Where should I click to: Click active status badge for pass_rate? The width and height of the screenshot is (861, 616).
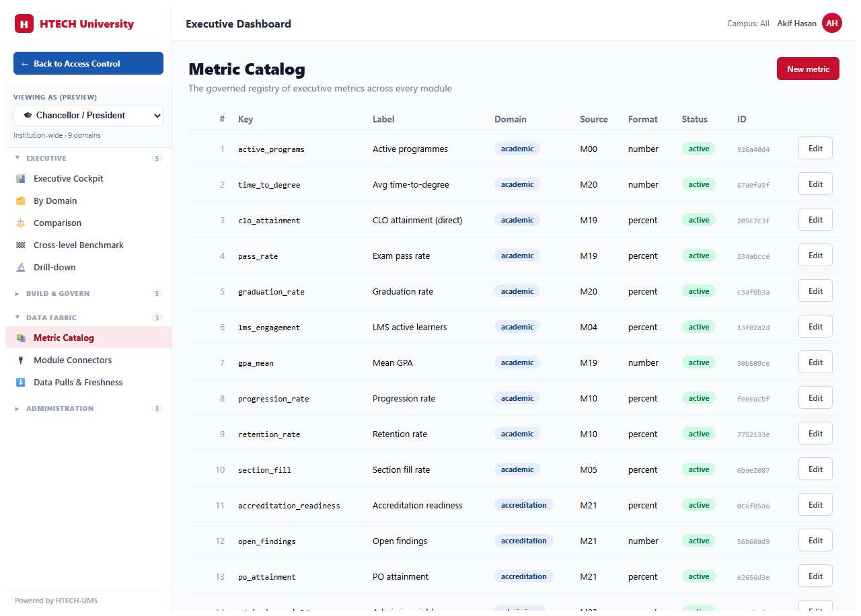click(699, 256)
